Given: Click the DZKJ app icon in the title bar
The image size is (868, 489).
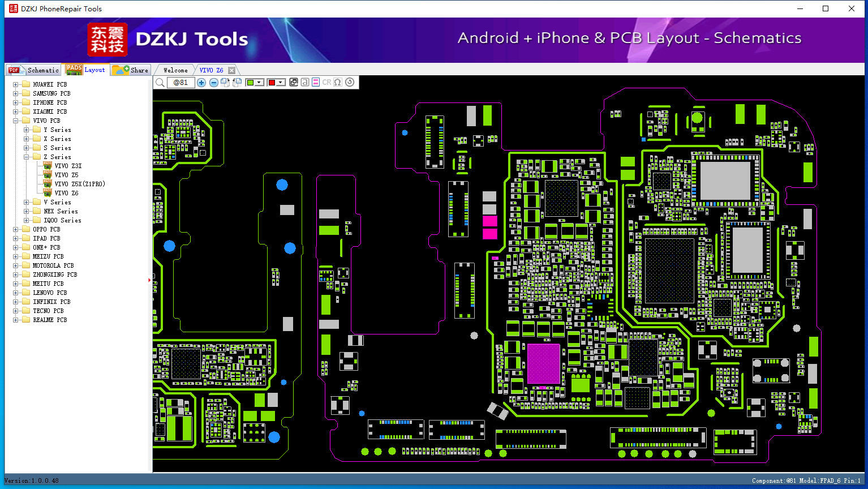Looking at the screenshot, I should tap(14, 8).
